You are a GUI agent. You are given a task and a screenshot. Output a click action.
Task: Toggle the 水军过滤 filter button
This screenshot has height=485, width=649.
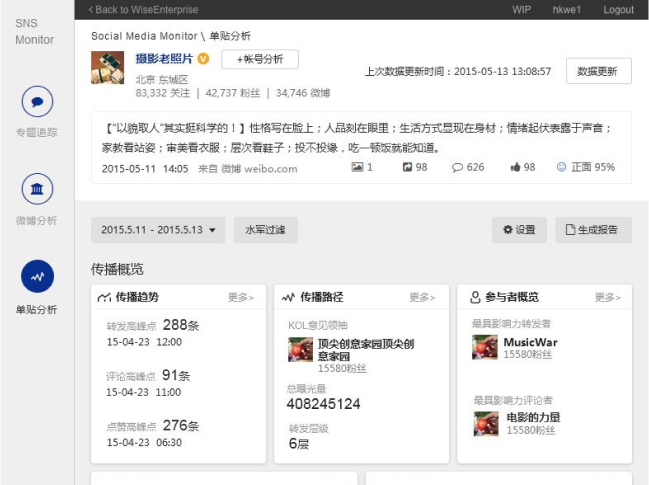pyautogui.click(x=266, y=230)
